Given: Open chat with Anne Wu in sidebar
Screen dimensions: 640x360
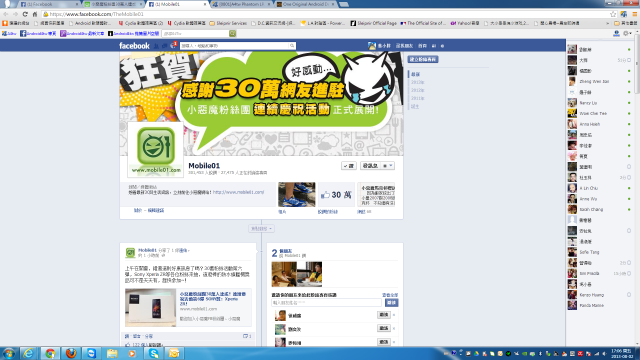Looking at the screenshot, I should coord(599,199).
